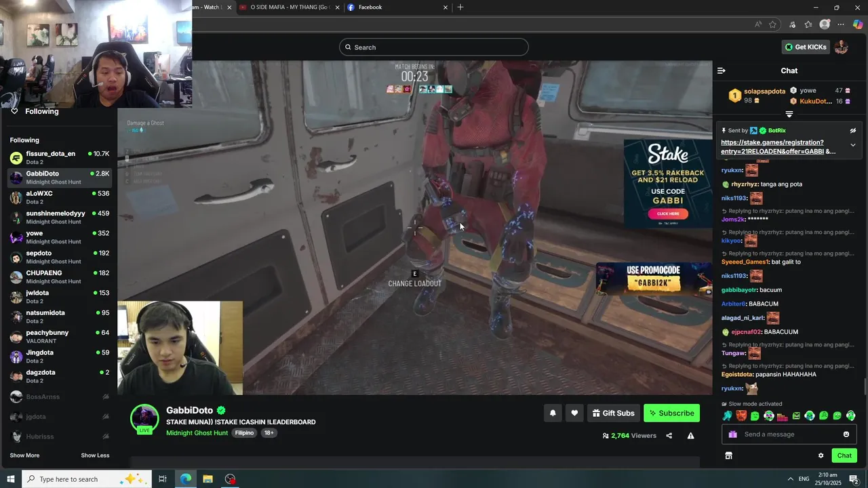Viewport: 868px width, 488px height.
Task: Click Stake ad CLICK HERE button
Action: pyautogui.click(x=668, y=213)
